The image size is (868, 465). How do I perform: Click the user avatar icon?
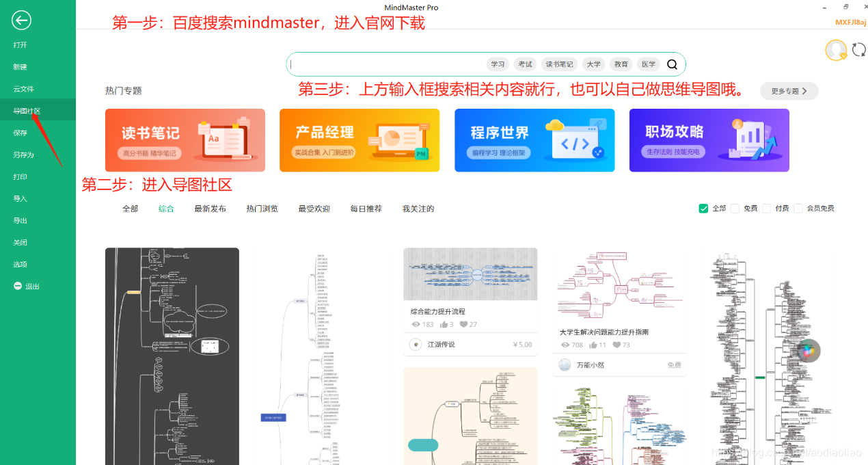(x=835, y=50)
